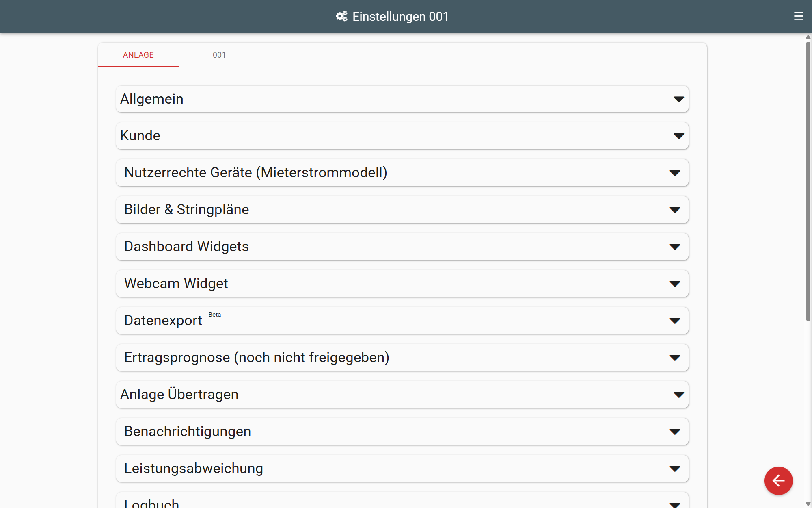Viewport: 812px width, 508px height.
Task: Expand the Nutzerrechte Geräte (Mieterstrommodell) section
Action: (402, 173)
